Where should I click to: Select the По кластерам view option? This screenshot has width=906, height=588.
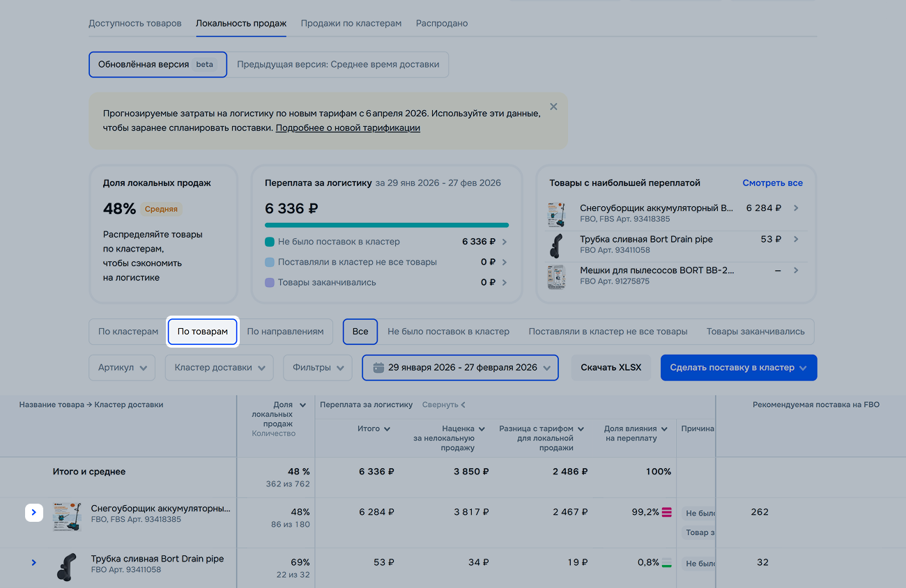128,332
